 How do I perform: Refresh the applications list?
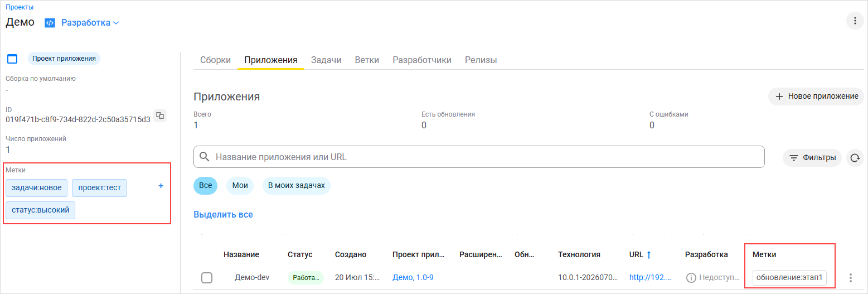pos(855,158)
